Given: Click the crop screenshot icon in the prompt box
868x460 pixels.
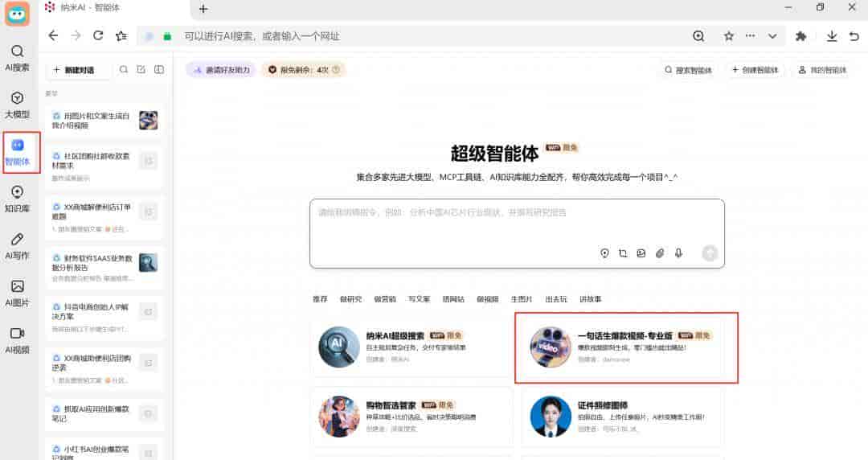Looking at the screenshot, I should click(x=623, y=253).
